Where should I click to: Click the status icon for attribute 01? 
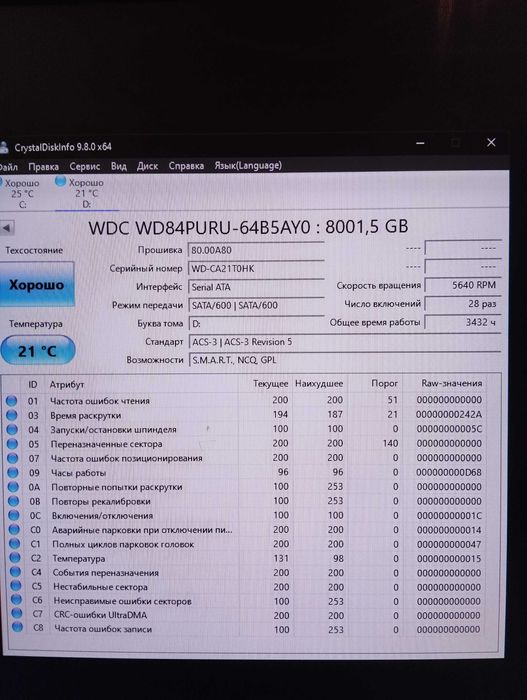[x=11, y=400]
